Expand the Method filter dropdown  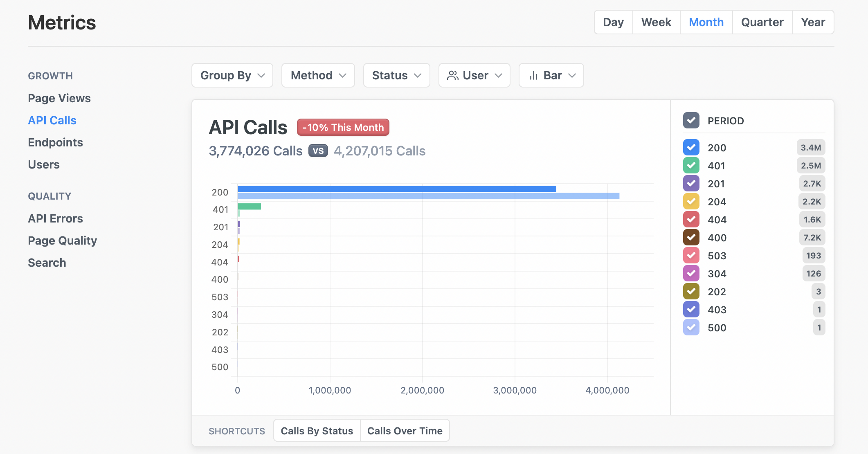pos(318,76)
